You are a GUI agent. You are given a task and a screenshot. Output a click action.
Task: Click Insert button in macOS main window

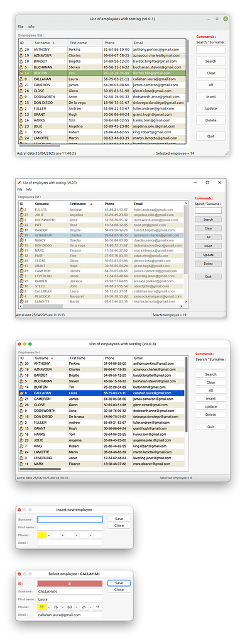click(210, 399)
